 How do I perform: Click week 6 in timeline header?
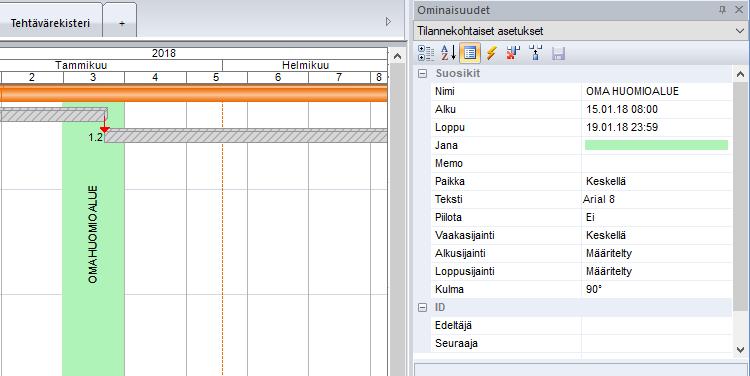278,77
